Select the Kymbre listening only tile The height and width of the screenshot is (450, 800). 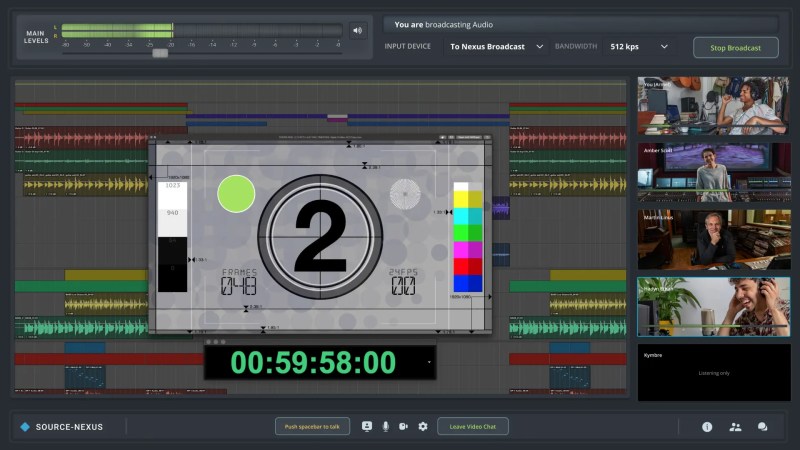pos(713,372)
